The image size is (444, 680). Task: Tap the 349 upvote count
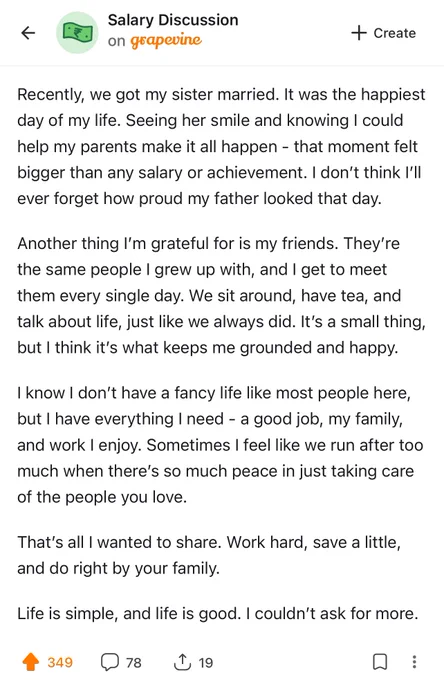tap(60, 663)
